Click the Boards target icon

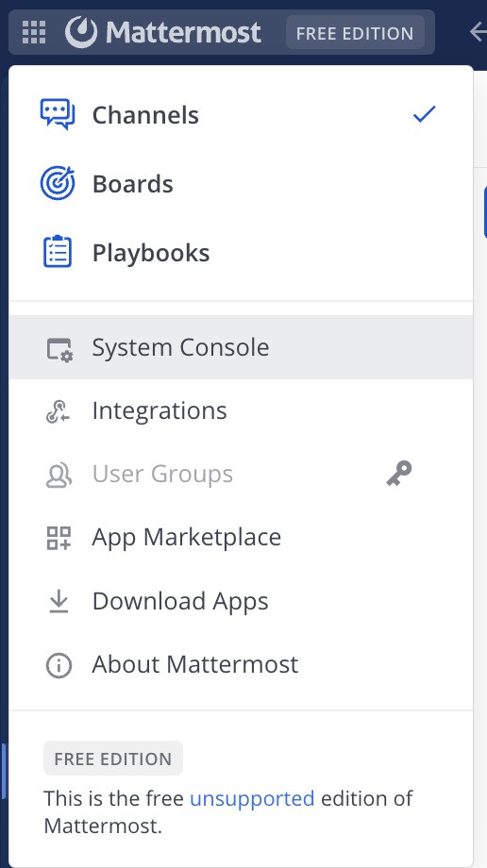[58, 183]
